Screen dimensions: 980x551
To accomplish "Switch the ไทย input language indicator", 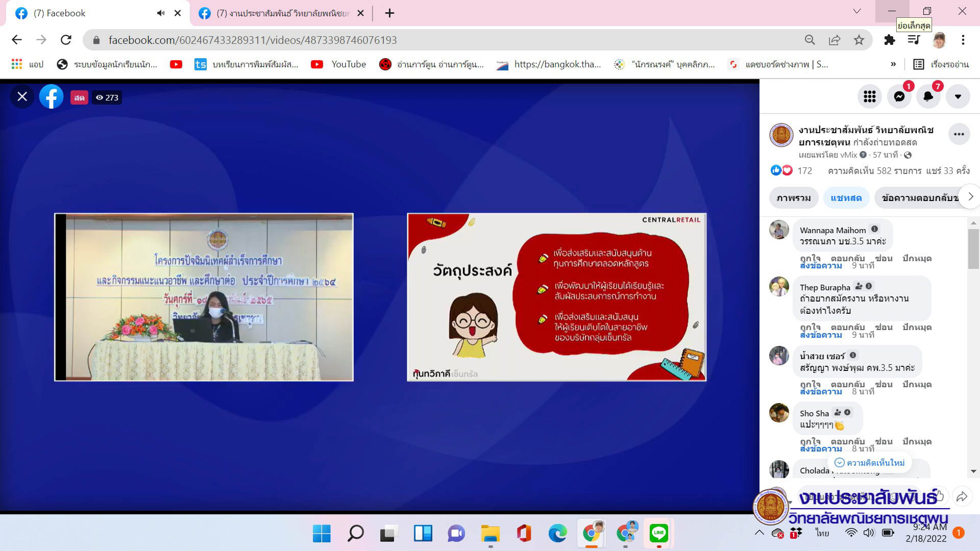I will point(822,533).
